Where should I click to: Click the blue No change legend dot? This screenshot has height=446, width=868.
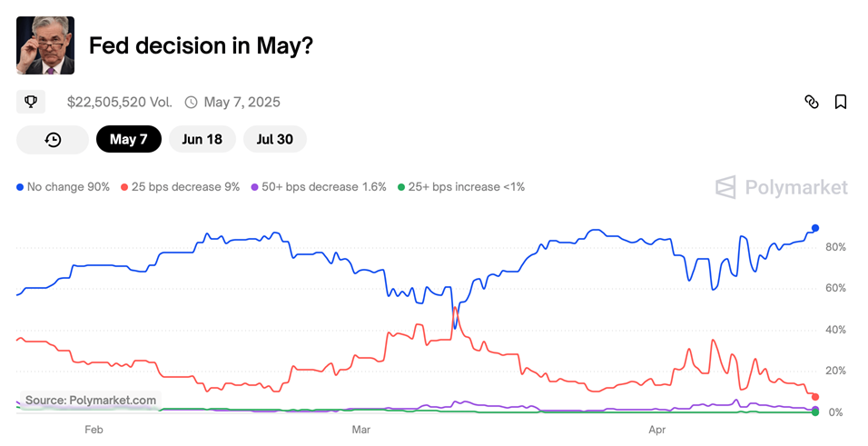[x=20, y=187]
